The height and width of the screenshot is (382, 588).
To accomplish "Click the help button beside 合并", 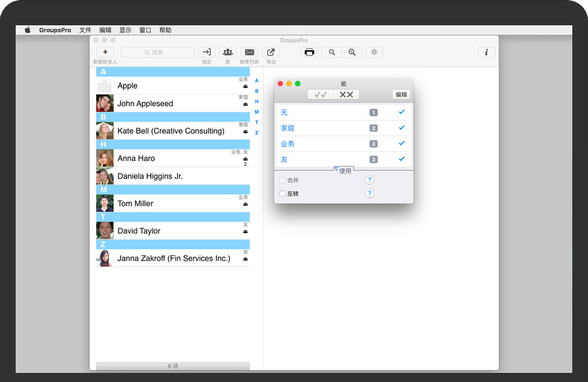I will [370, 180].
